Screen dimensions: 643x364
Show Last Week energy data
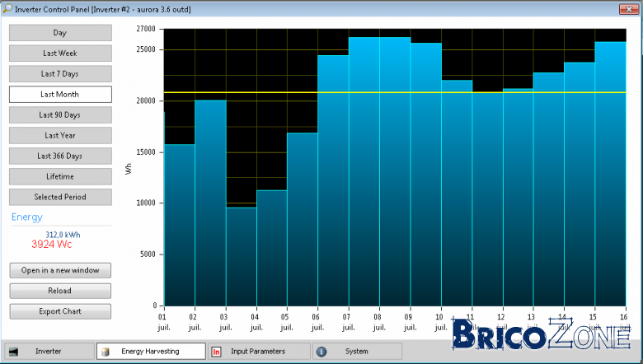click(x=60, y=54)
